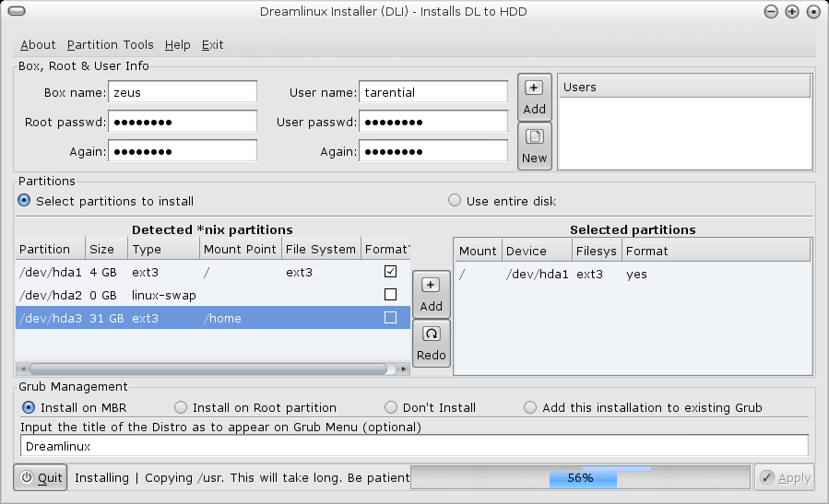Click scrollbar right arrow in partitions list
829x504 pixels.
click(404, 369)
